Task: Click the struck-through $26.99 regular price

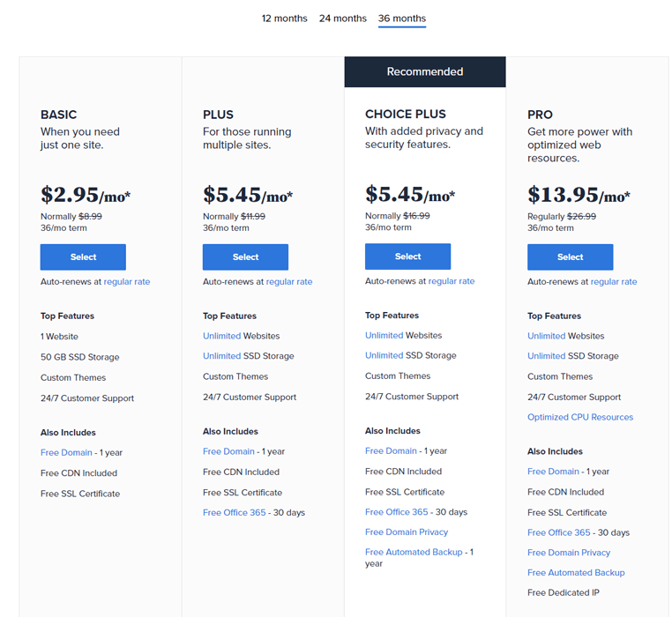Action: pyautogui.click(x=581, y=216)
